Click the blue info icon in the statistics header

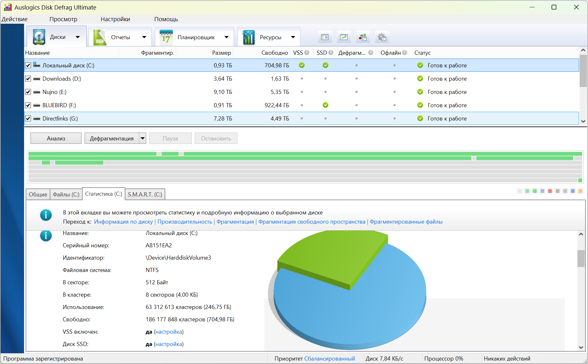pos(46,215)
